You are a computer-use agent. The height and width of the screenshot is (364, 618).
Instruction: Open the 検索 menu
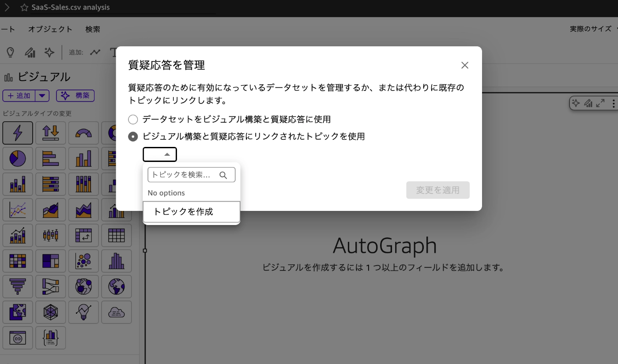(x=93, y=29)
